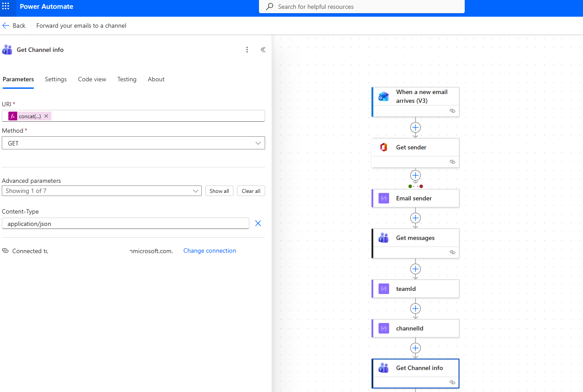583x392 pixels.
Task: Open the Code view tab
Action: [x=92, y=80]
